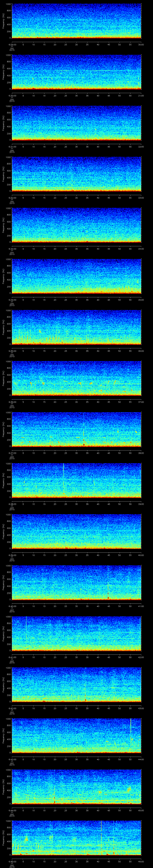Select the spectrogram plot starting at 6:39:00

coord(76,531)
